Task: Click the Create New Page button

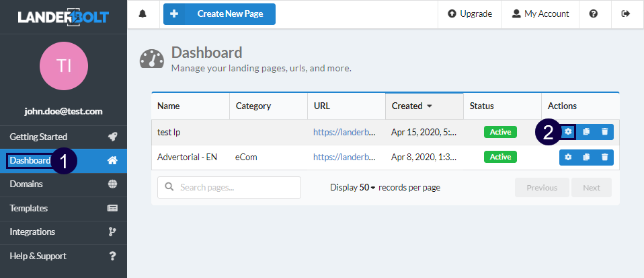Action: click(219, 14)
